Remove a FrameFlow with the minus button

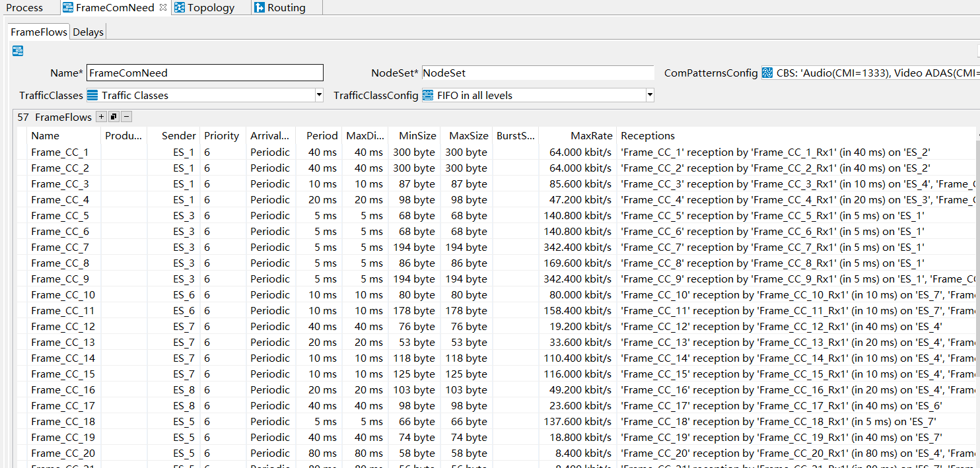tap(126, 117)
